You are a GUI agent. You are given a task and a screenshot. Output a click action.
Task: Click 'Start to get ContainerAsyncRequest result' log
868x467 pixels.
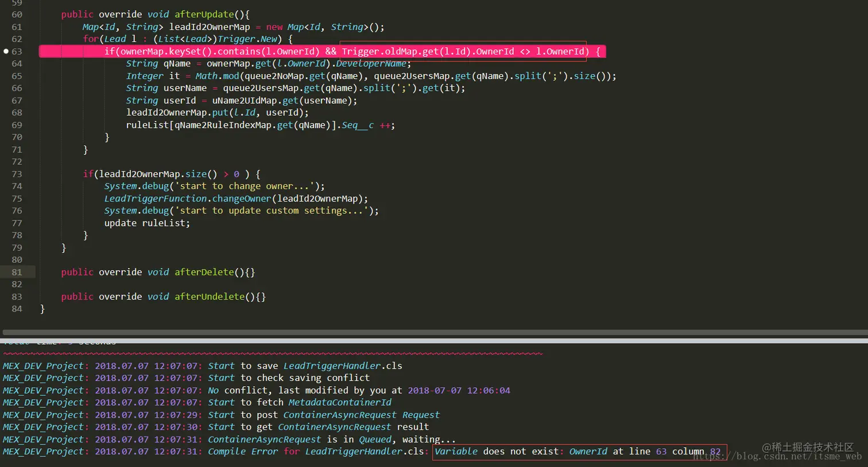(319, 427)
